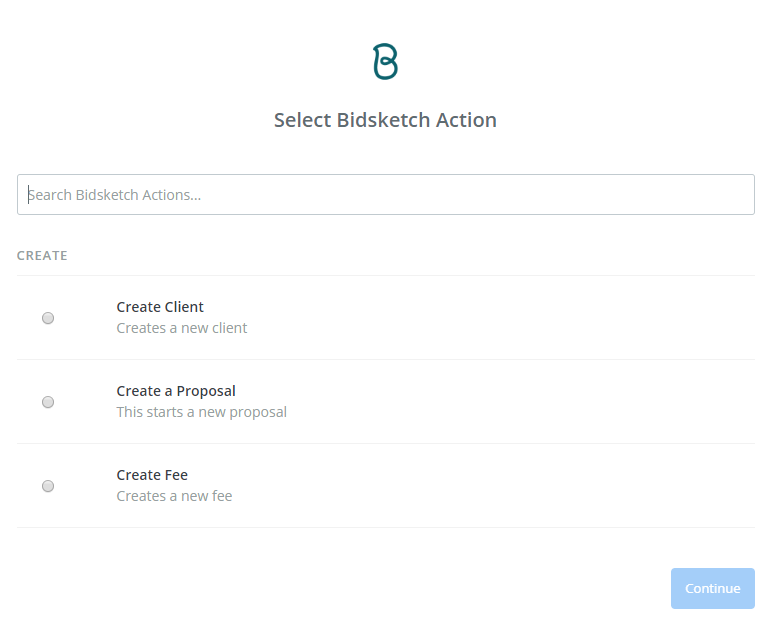This screenshot has height=642, width=769.
Task: Click the 'Creates a new client' description
Action: pos(182,328)
